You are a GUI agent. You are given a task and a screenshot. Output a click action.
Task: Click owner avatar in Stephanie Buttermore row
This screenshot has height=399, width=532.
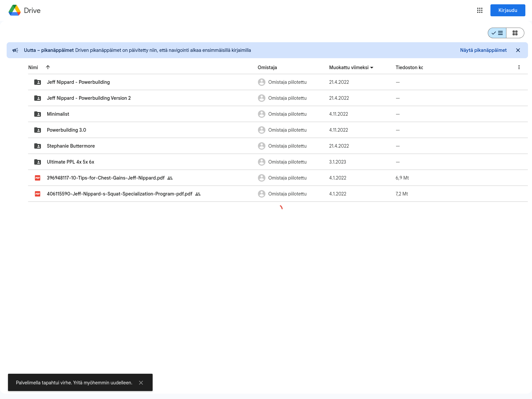[262, 146]
